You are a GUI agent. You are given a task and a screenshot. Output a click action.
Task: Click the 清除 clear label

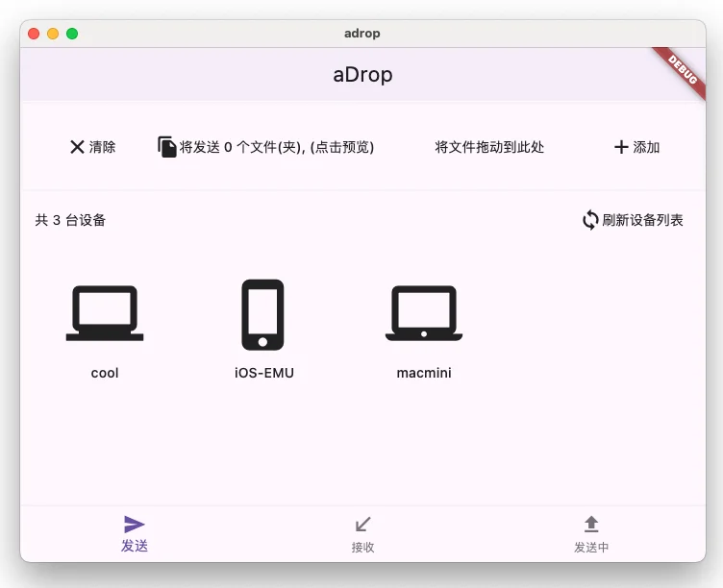(102, 147)
